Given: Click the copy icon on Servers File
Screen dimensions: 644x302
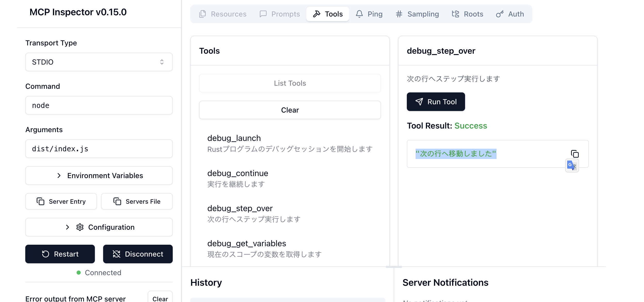Looking at the screenshot, I should pos(117,201).
